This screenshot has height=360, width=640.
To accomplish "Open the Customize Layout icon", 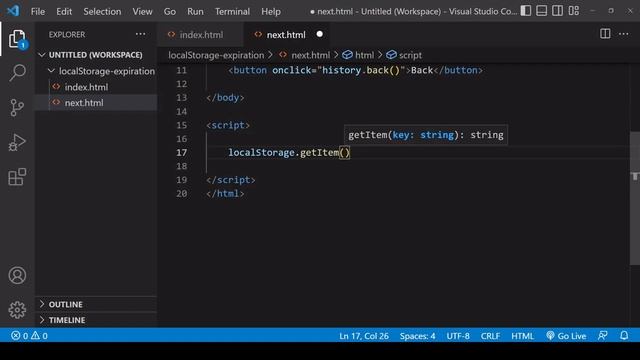I will (x=574, y=11).
